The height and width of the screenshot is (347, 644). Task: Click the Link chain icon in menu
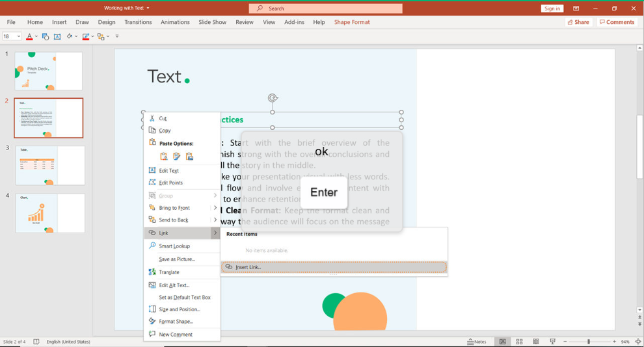tap(152, 233)
